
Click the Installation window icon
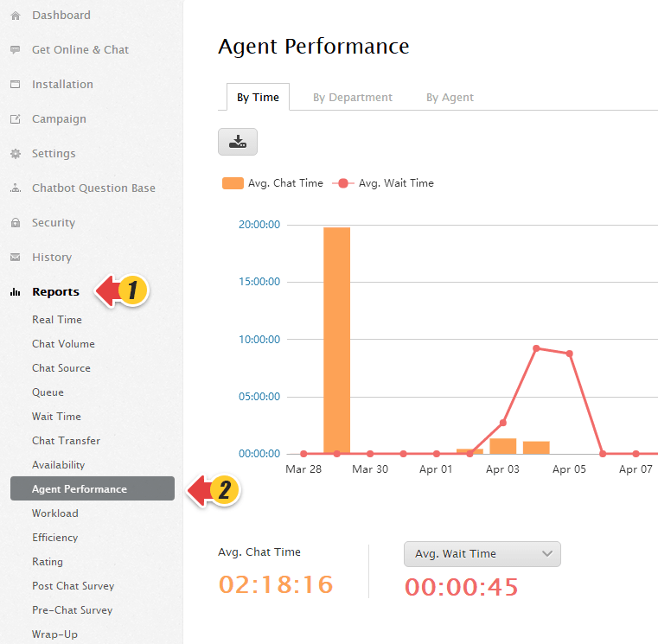[x=15, y=85]
